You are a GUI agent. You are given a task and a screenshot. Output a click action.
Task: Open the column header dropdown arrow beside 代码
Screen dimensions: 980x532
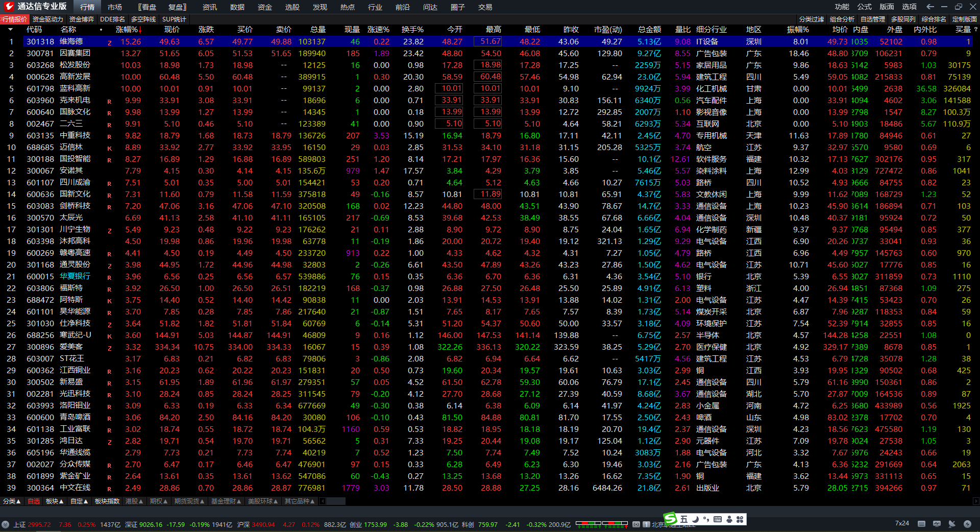pyautogui.click(x=10, y=30)
